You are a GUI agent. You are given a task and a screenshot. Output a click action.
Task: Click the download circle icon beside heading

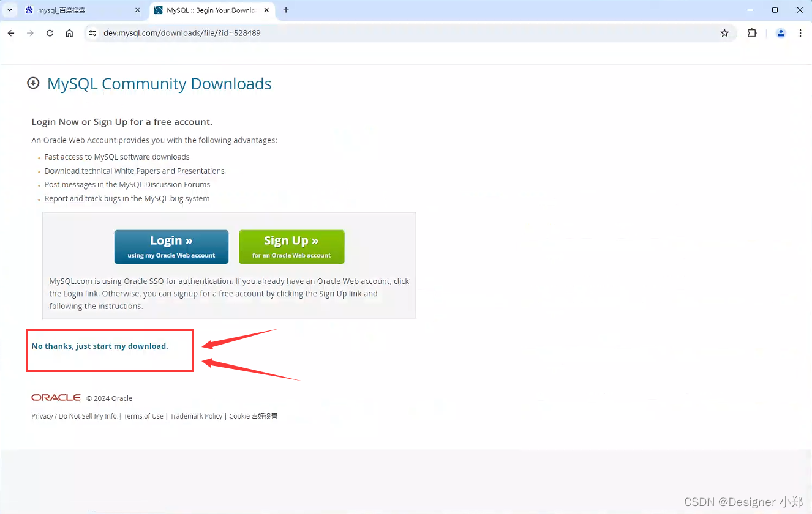[33, 83]
